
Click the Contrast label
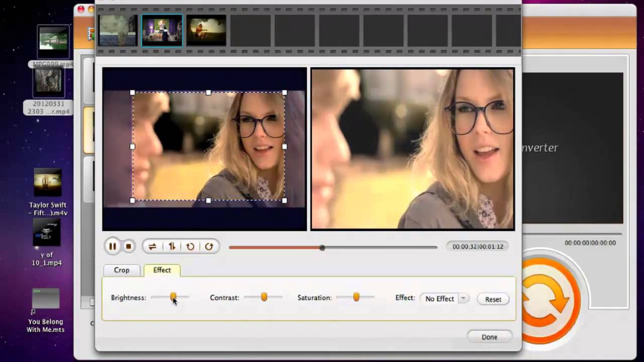pyautogui.click(x=224, y=298)
